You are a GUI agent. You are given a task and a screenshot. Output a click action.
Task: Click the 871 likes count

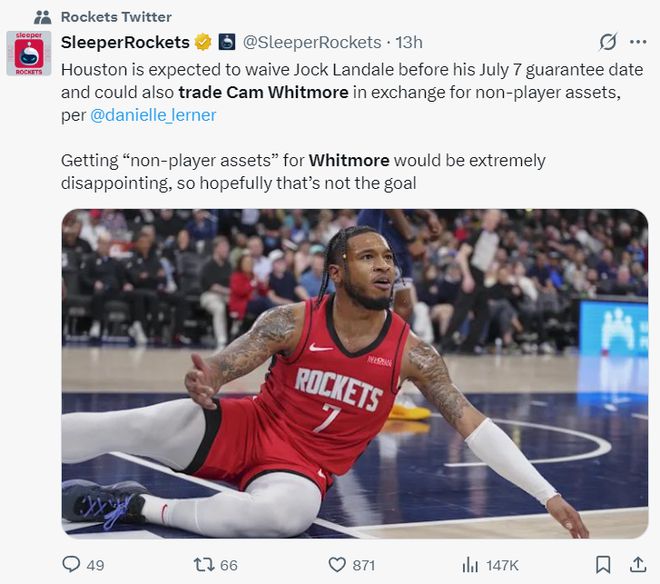[364, 565]
